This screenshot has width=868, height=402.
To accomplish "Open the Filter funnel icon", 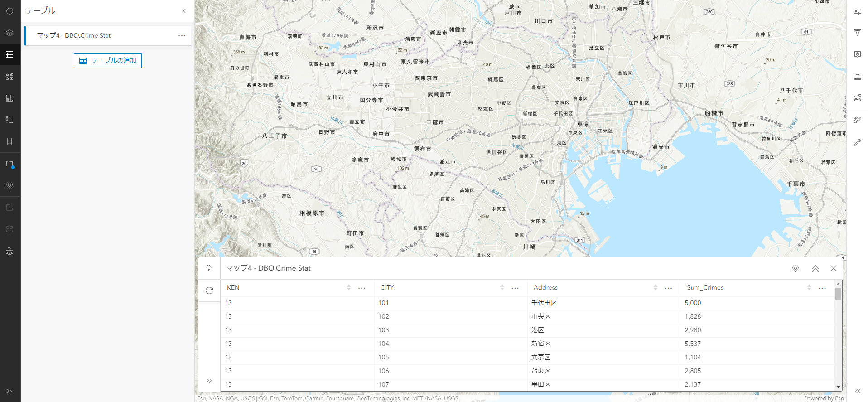I will click(x=858, y=33).
